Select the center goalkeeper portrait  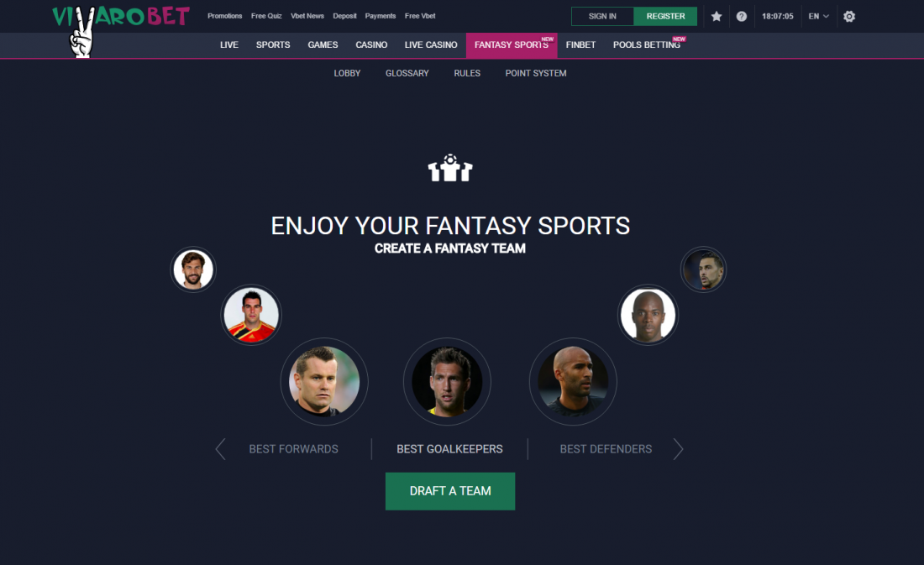447,381
